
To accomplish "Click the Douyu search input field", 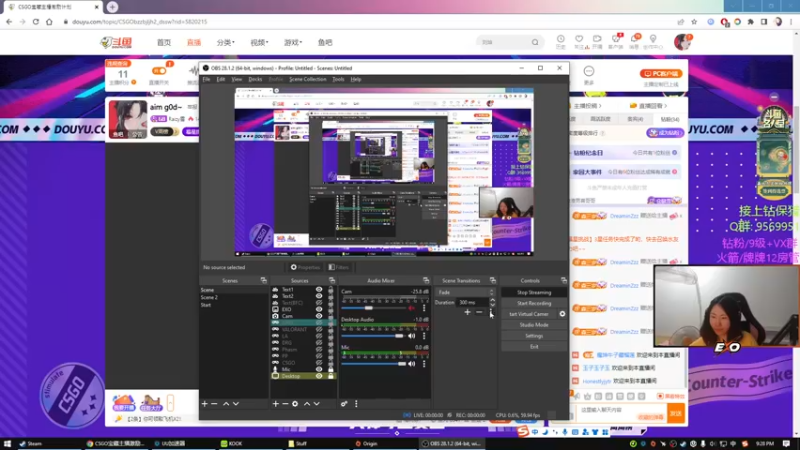I will click(504, 42).
